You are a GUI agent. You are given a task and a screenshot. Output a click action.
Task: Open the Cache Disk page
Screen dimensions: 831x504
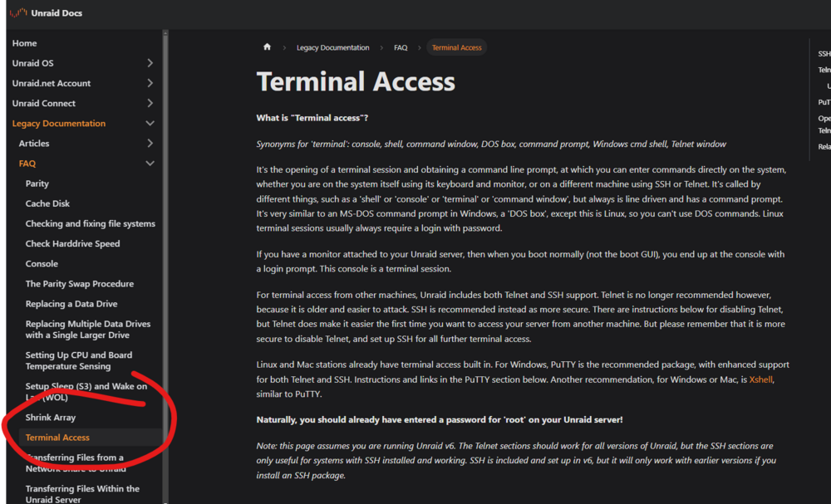47,203
